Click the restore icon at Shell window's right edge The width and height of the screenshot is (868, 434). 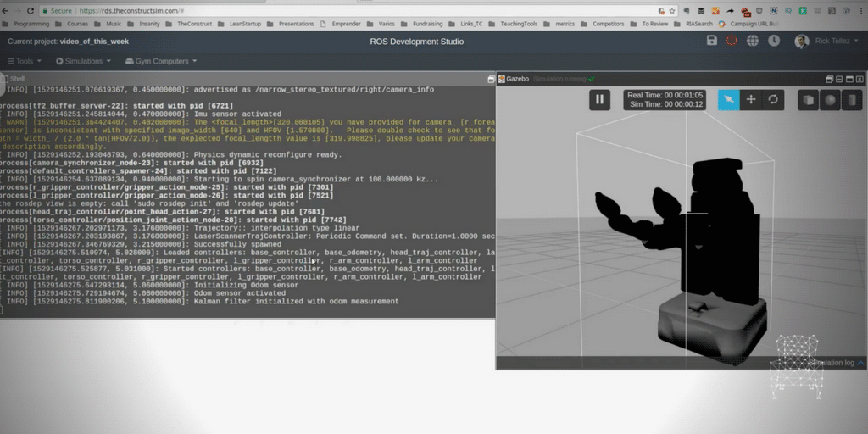click(491, 80)
